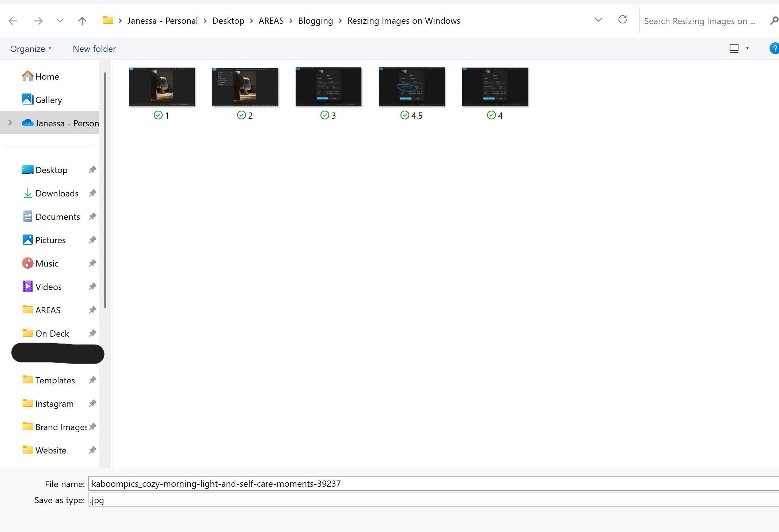Click the Forward navigation arrow
Viewport: 779px width, 532px height.
point(38,21)
